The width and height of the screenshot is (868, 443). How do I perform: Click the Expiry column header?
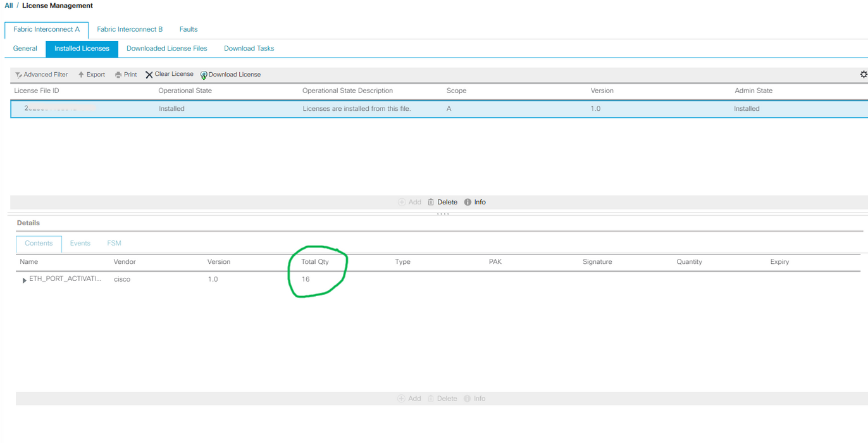[779, 262]
